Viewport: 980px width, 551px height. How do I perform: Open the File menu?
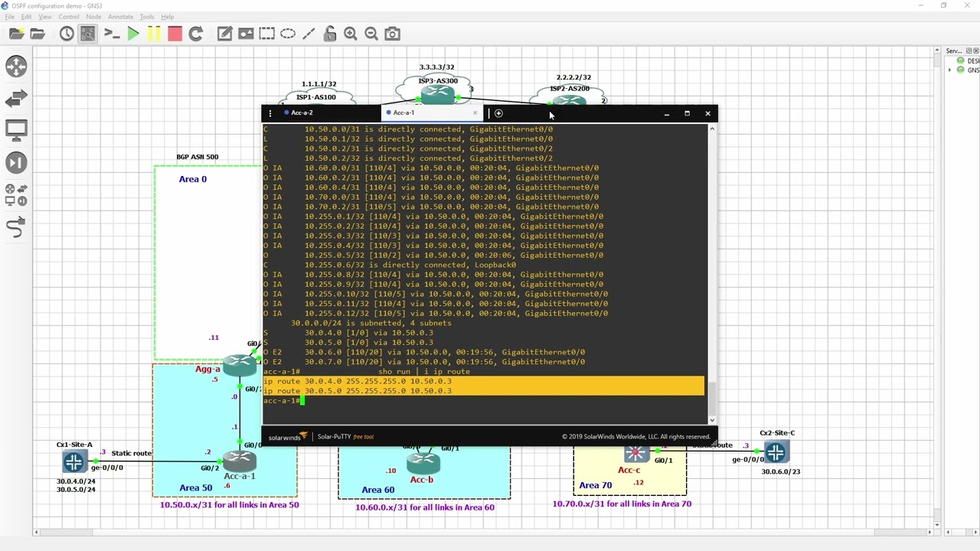click(x=10, y=17)
